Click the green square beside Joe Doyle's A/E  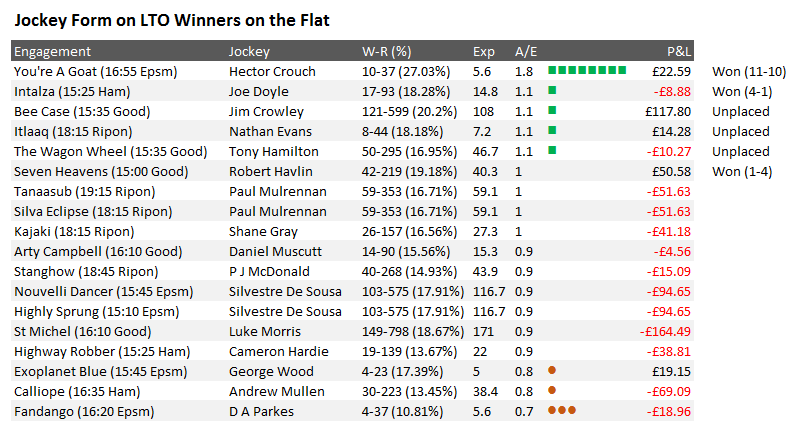click(x=552, y=90)
